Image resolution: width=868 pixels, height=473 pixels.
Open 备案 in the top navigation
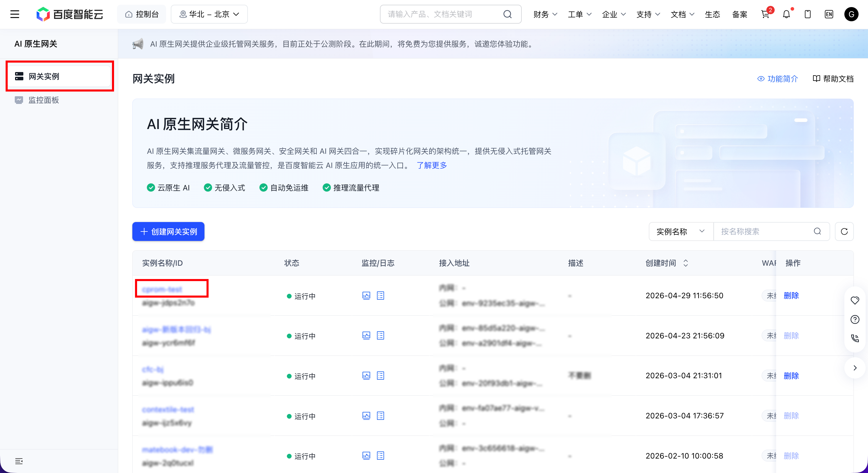739,14
